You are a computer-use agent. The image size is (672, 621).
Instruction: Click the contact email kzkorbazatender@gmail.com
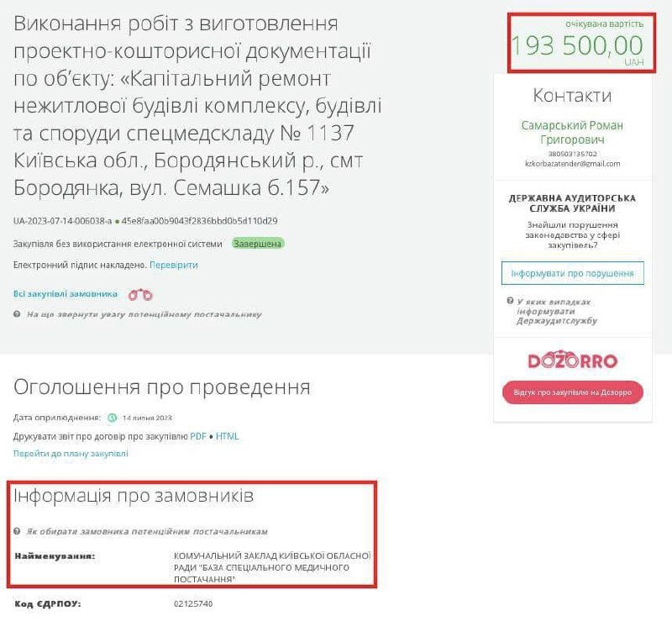572,164
